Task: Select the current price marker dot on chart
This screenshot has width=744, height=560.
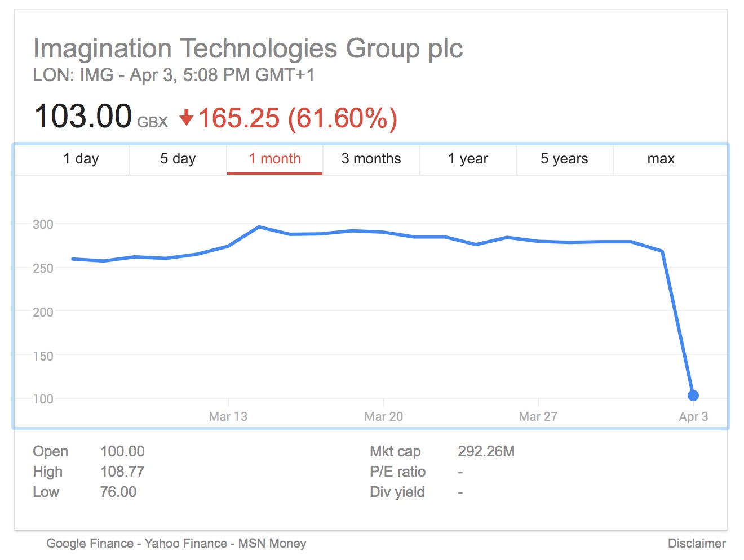Action: (693, 395)
